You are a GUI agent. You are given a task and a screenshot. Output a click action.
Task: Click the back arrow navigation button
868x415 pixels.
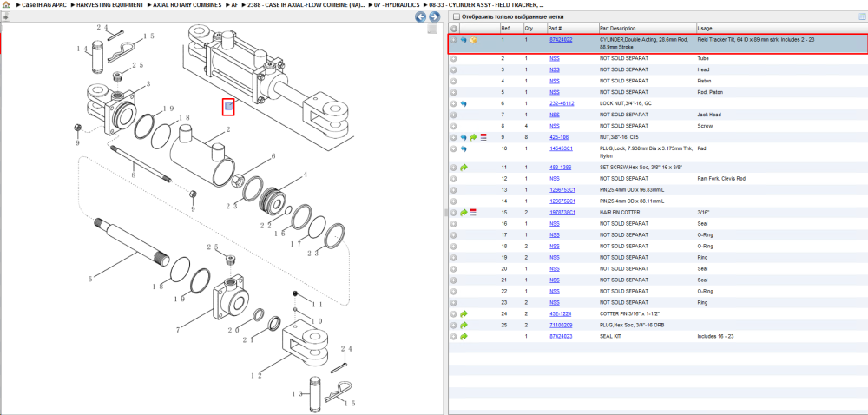[x=421, y=17]
